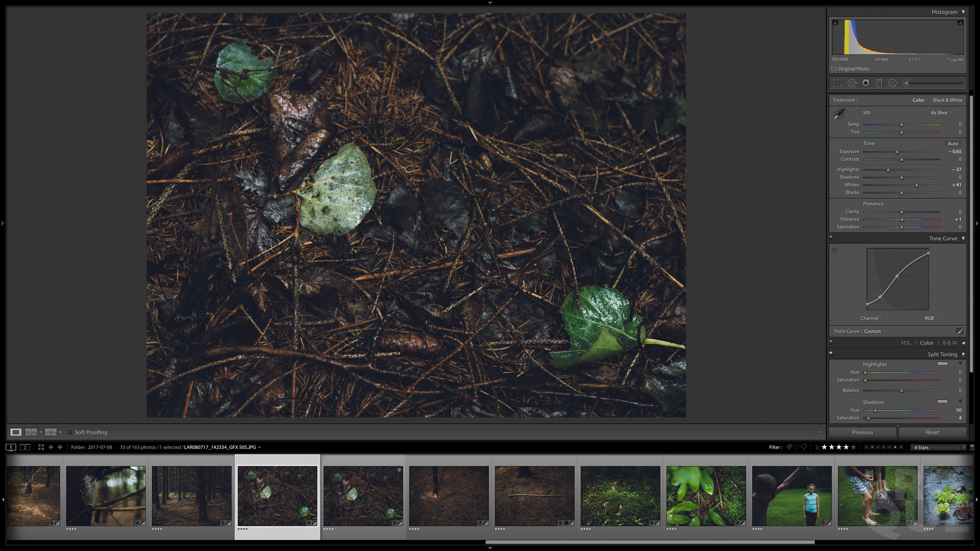
Task: Click the Highlights value -37 field
Action: pyautogui.click(x=956, y=170)
